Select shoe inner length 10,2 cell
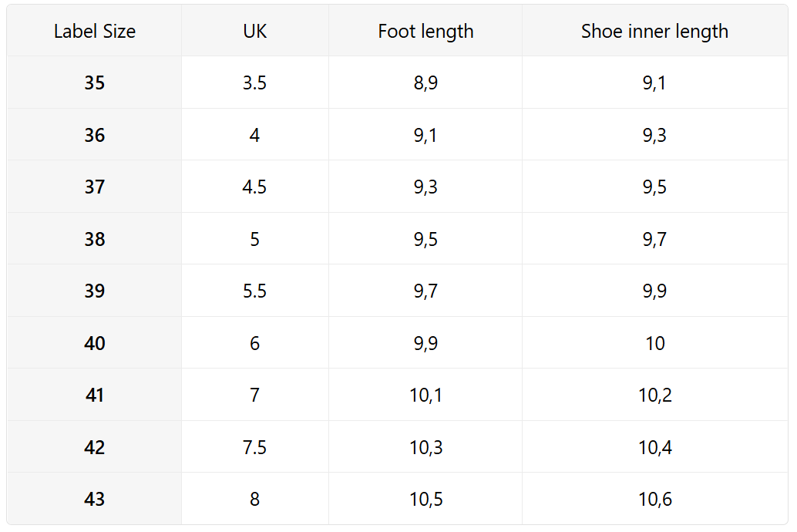The height and width of the screenshot is (532, 797). (x=654, y=396)
